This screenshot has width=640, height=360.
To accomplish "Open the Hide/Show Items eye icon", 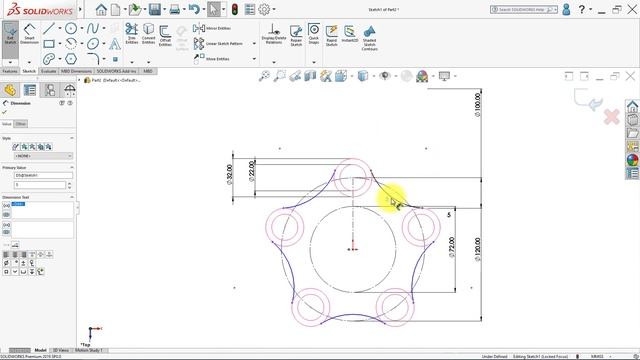I will click(x=384, y=76).
